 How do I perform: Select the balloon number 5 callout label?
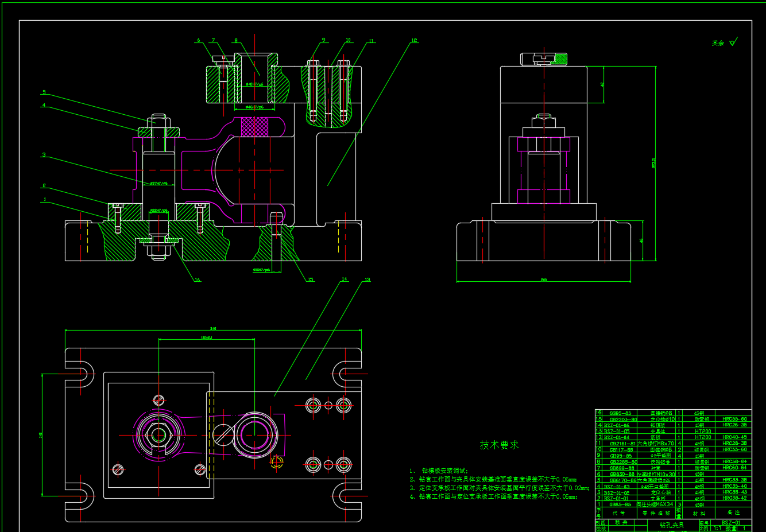coord(44,92)
